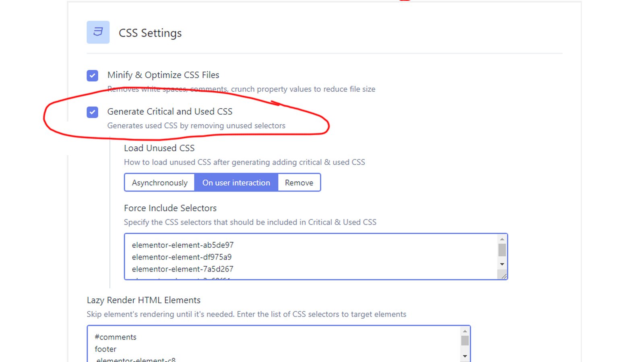Toggle Generate Critical and Used CSS checkbox

[x=92, y=112]
